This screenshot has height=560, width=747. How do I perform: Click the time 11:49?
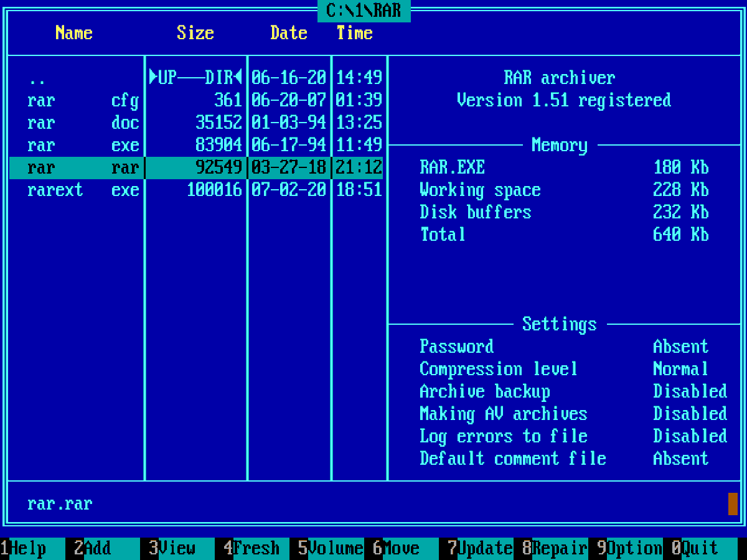[359, 146]
